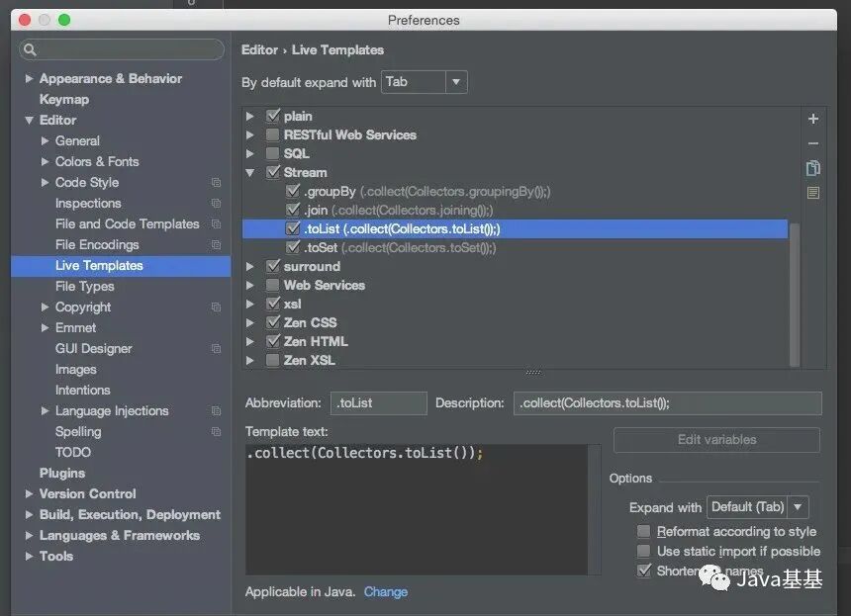The width and height of the screenshot is (851, 616).
Task: Click project-level icon next to Language Injections
Action: click(216, 410)
